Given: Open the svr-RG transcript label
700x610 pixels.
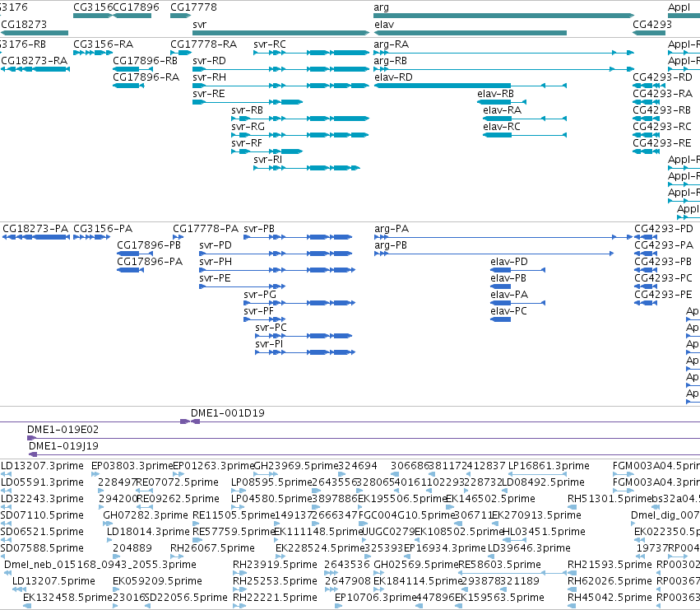Looking at the screenshot, I should (x=248, y=127).
